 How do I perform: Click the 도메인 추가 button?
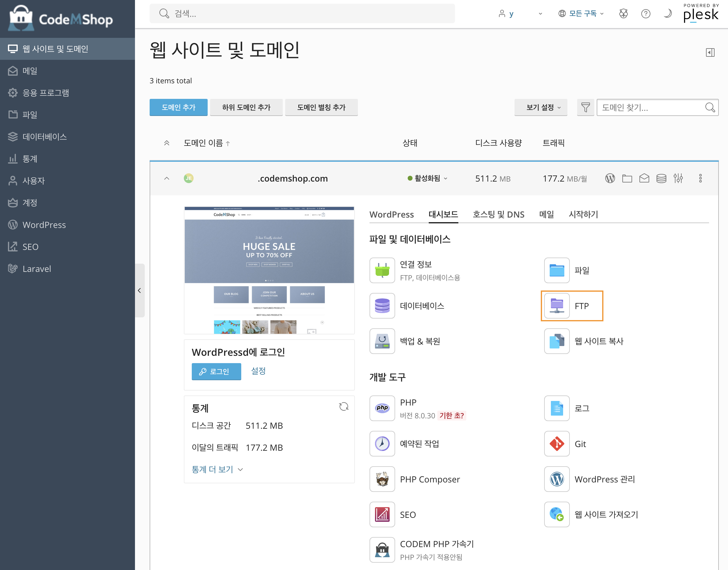tap(178, 107)
